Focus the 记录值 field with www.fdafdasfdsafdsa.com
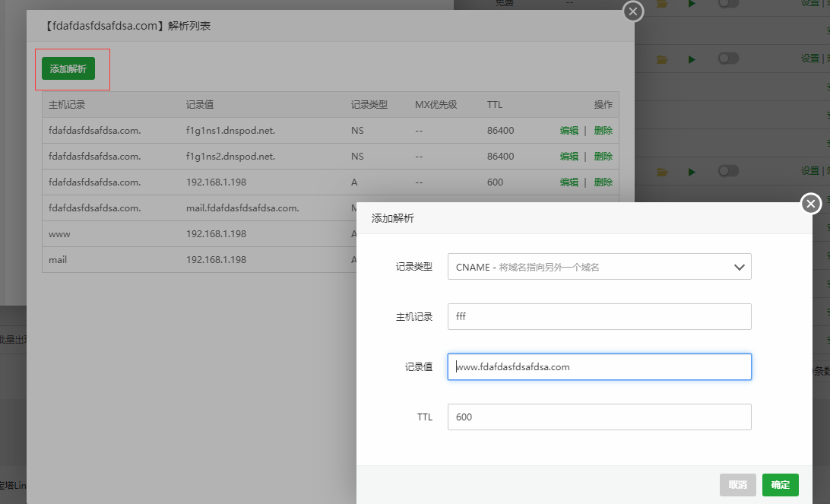 pos(599,367)
